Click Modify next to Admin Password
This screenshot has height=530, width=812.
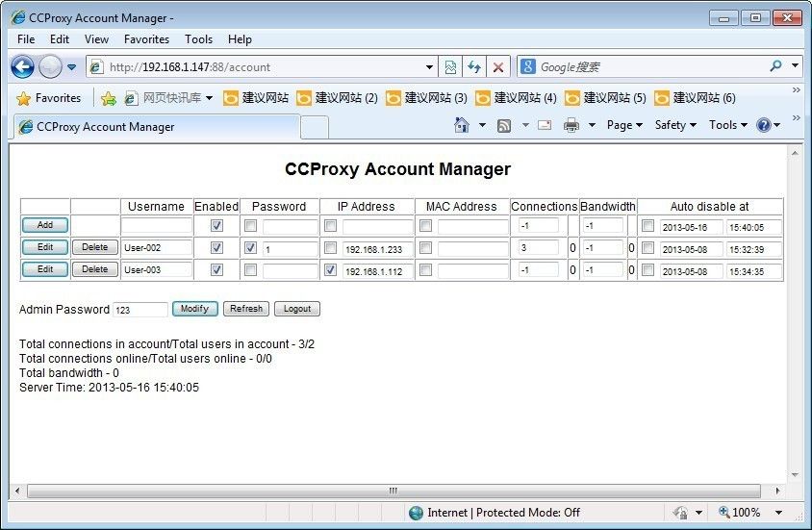coord(194,309)
